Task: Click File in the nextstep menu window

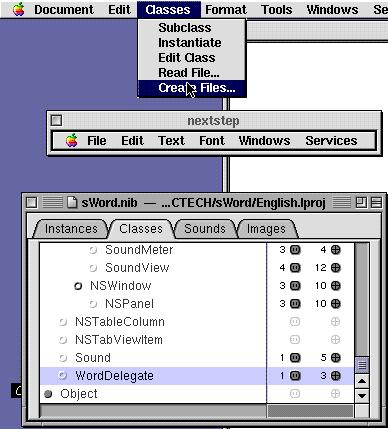Action: [97, 141]
